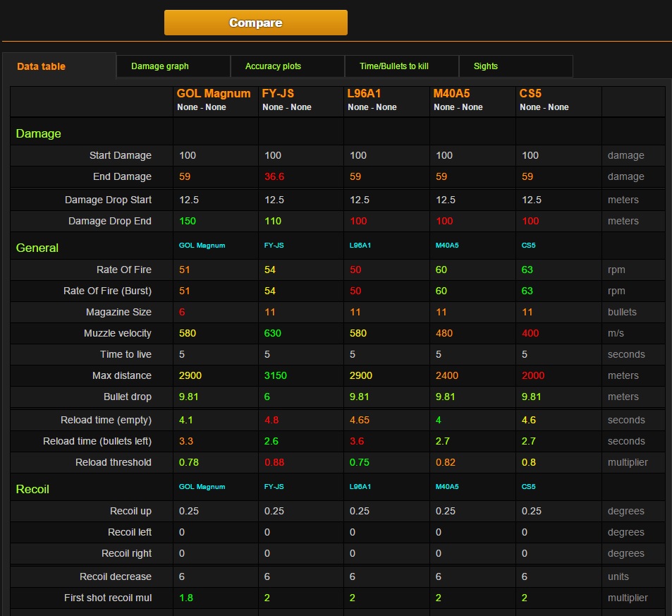
Task: Click the L96A1 column header
Action: pos(364,94)
